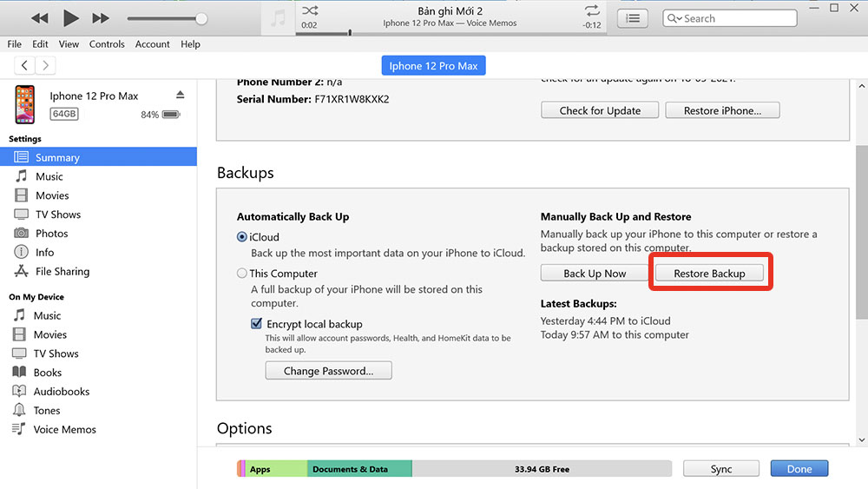Image resolution: width=868 pixels, height=489 pixels.
Task: Open the Help menu
Action: coord(190,44)
